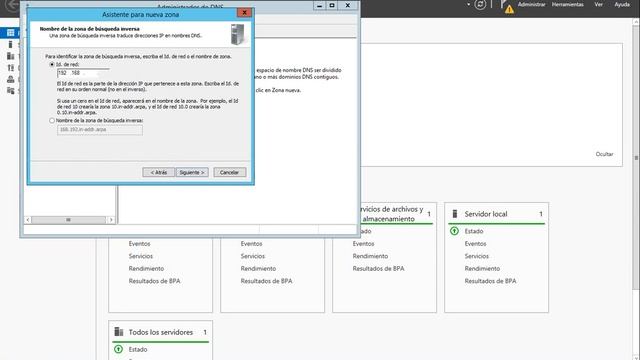Open Eventos in file services tile
The image size is (640, 360).
click(363, 244)
